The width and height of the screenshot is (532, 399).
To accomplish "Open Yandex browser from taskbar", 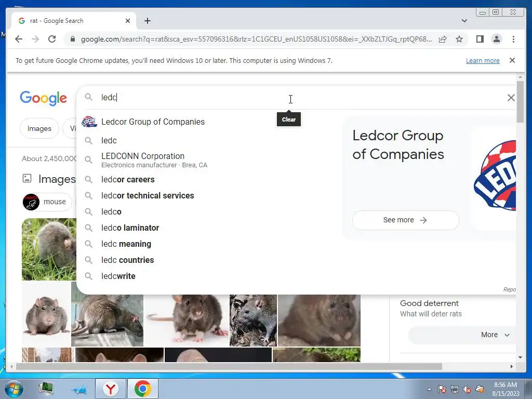I will coord(110,389).
